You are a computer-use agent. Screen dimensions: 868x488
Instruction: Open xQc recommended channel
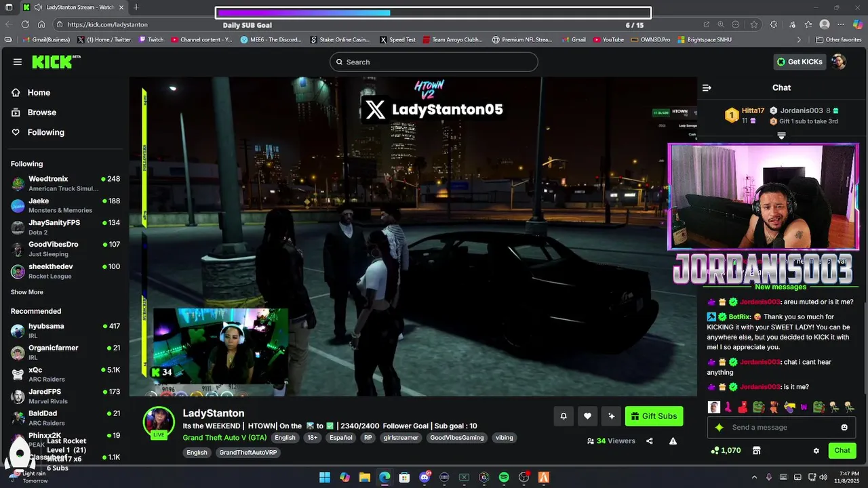click(x=66, y=374)
